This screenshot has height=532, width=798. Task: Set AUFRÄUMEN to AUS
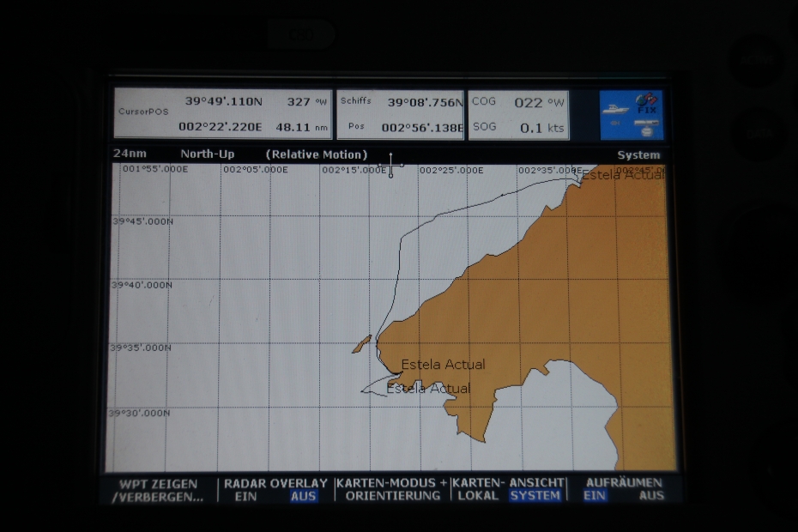[651, 495]
